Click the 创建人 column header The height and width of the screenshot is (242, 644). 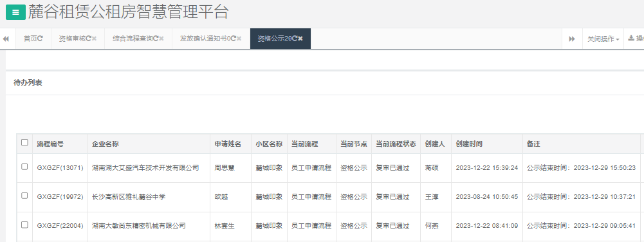coord(435,144)
